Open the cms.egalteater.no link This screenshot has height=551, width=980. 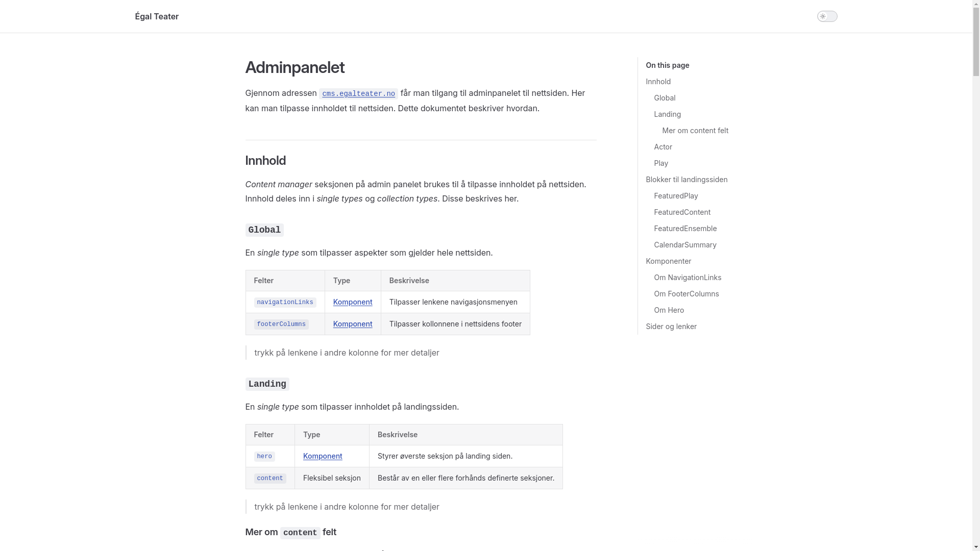358,93
